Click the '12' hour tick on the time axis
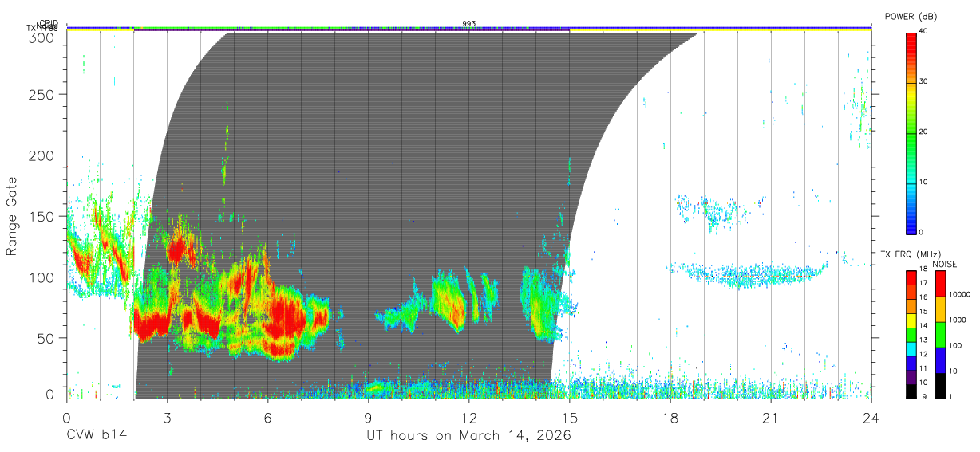 [469, 417]
